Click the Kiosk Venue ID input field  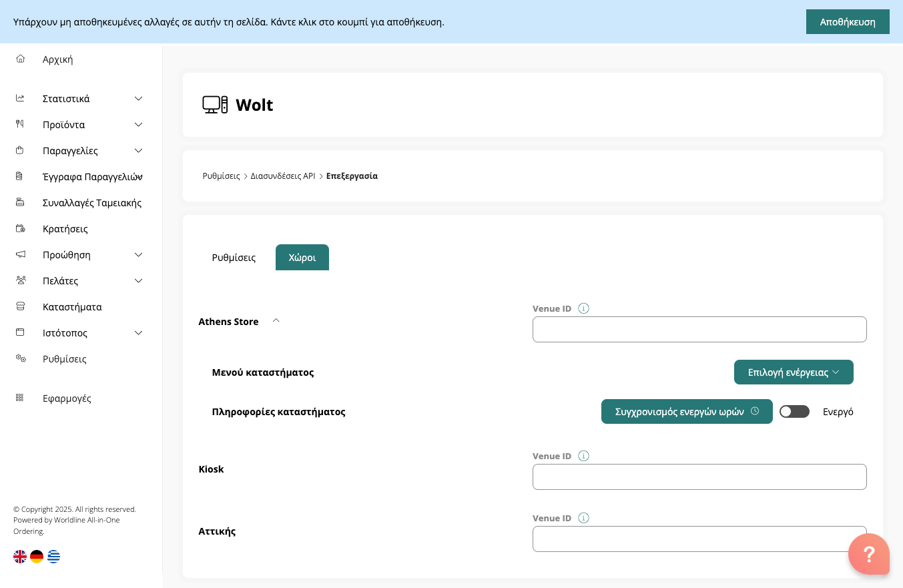[x=699, y=477]
